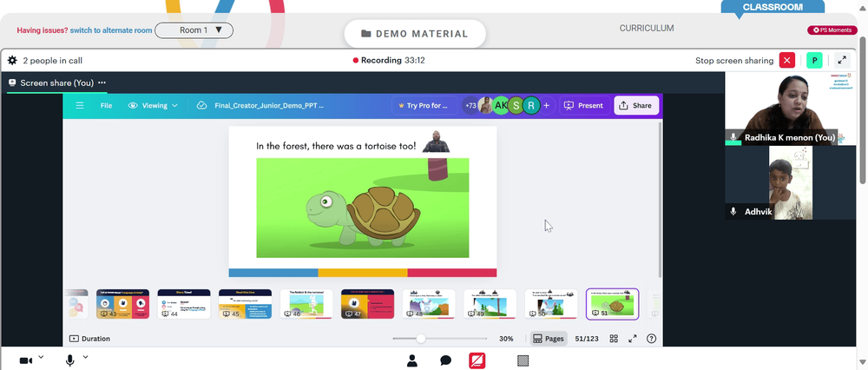Screen dimensions: 868x370
Task: Expand the Viewing mode dropdown
Action: click(x=153, y=105)
